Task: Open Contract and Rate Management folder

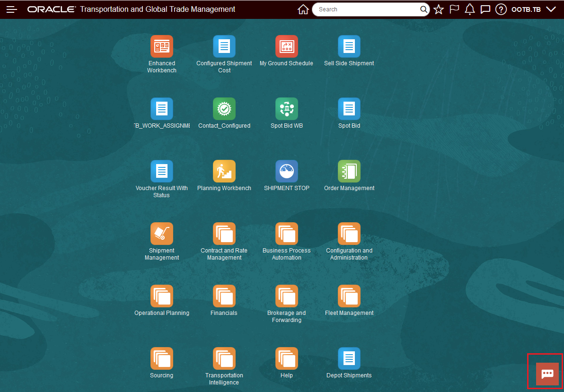Action: click(224, 234)
